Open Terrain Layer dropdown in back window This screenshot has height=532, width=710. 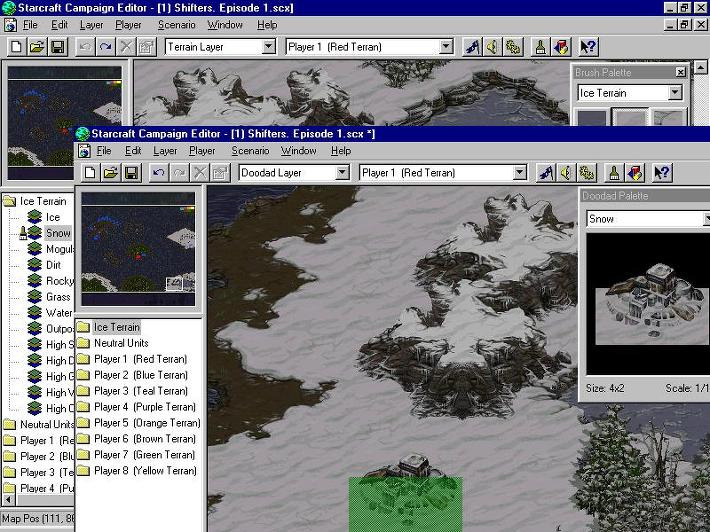pyautogui.click(x=269, y=47)
